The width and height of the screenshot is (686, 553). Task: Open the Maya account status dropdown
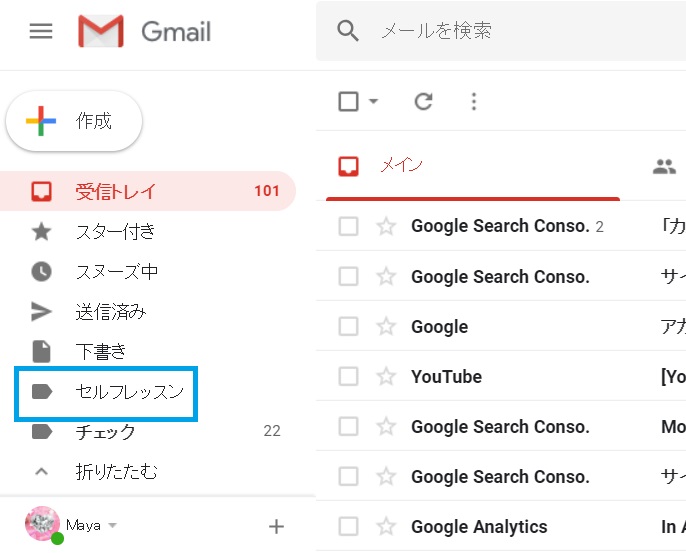tap(112, 525)
